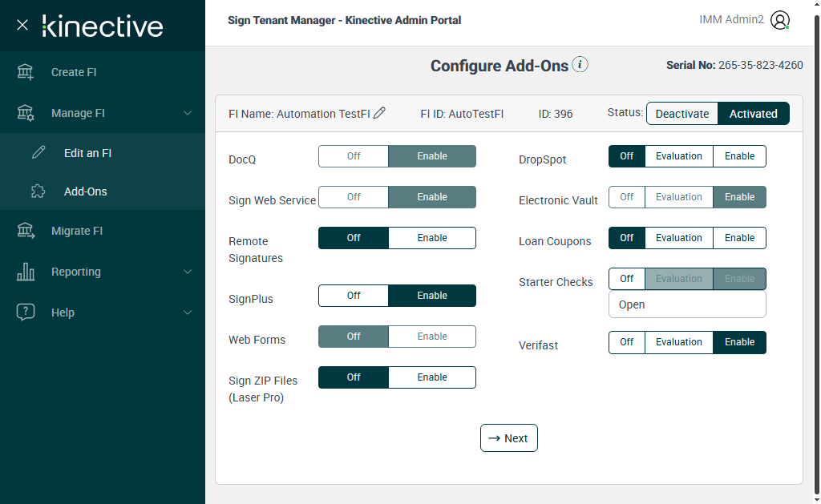Click the Deactivate status button
Screen dimensions: 821x504
tap(681, 114)
